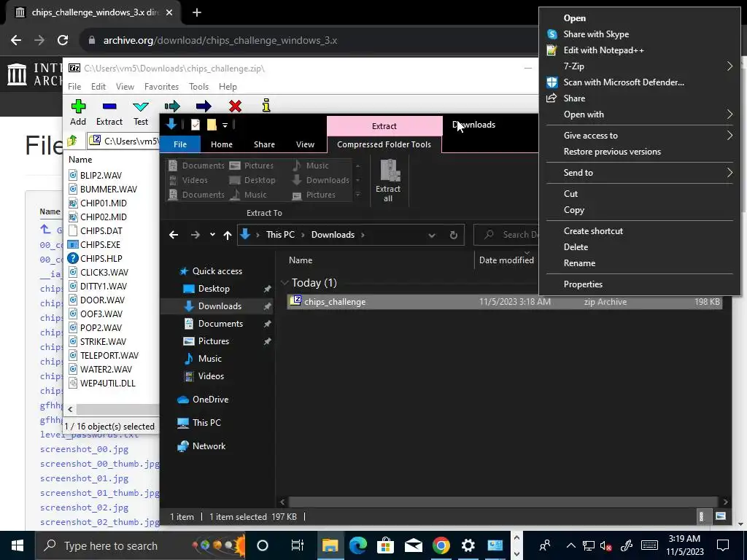The height and width of the screenshot is (560, 747).
Task: Open screenshot_02.jpg link
Action: (x=85, y=507)
